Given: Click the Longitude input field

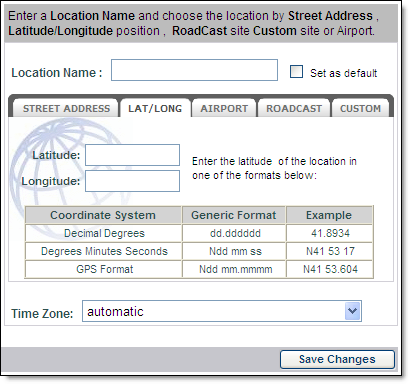Looking at the screenshot, I should (132, 181).
